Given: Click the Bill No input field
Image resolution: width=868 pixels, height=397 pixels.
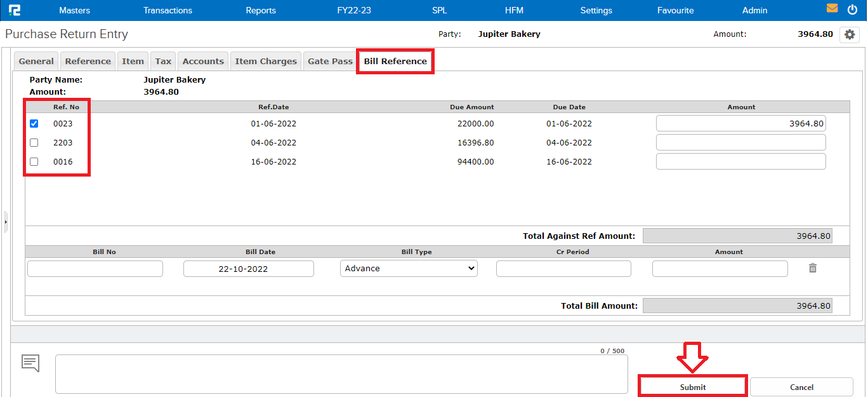Looking at the screenshot, I should pyautogui.click(x=95, y=269).
